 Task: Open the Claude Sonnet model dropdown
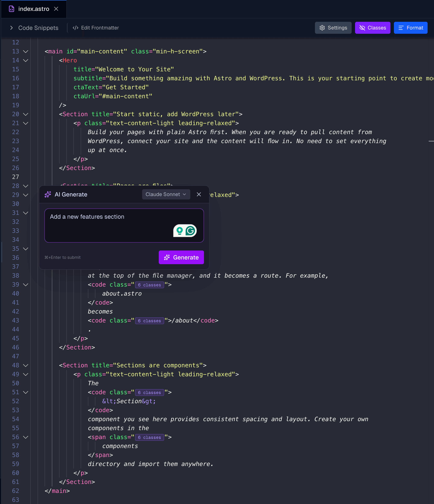166,194
